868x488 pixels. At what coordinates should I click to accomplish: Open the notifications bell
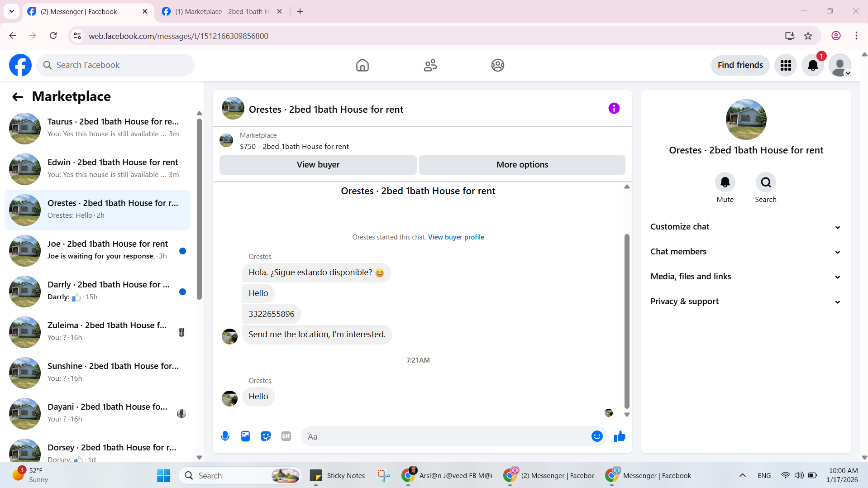pos(813,65)
